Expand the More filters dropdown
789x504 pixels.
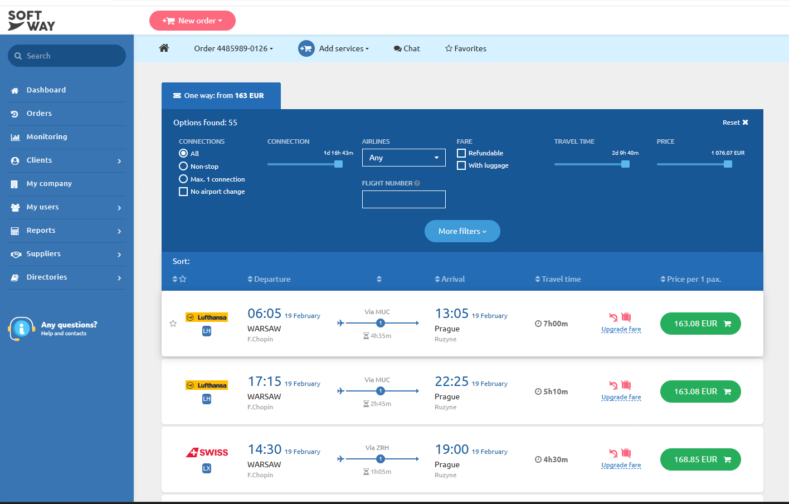click(x=462, y=231)
